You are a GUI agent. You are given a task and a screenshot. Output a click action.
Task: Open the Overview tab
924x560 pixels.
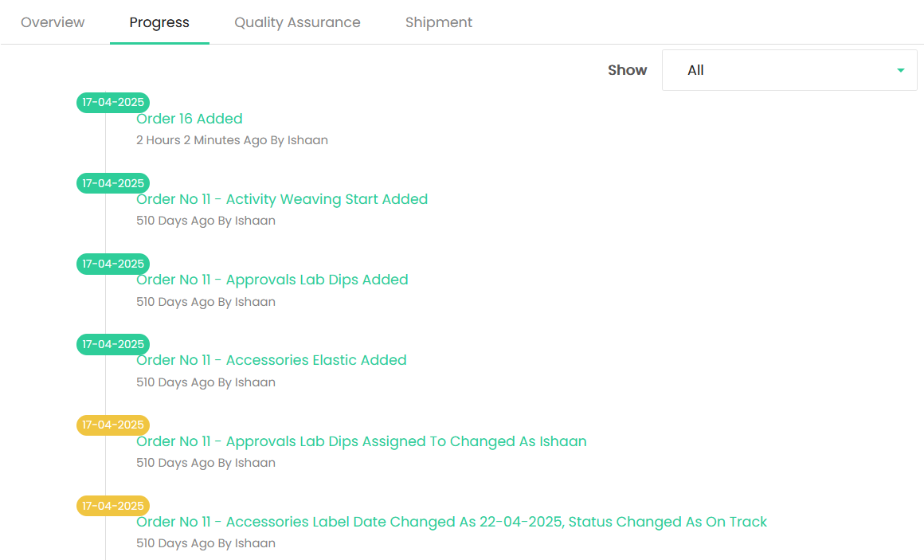click(x=53, y=22)
